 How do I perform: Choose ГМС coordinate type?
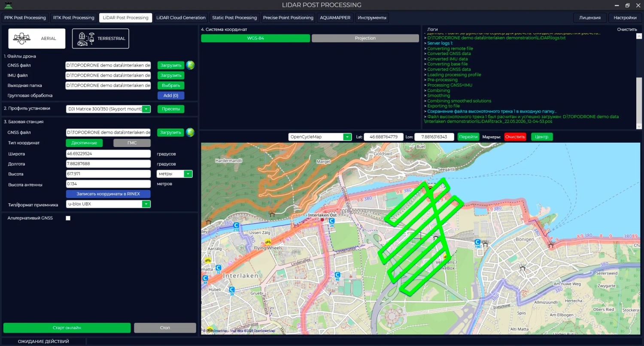coord(132,143)
